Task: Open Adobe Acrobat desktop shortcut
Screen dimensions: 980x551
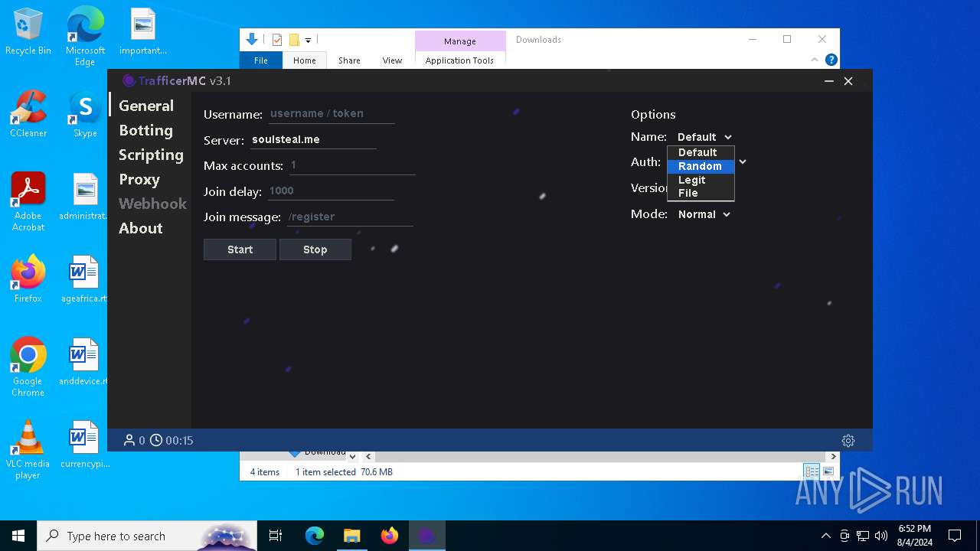Action: click(28, 202)
